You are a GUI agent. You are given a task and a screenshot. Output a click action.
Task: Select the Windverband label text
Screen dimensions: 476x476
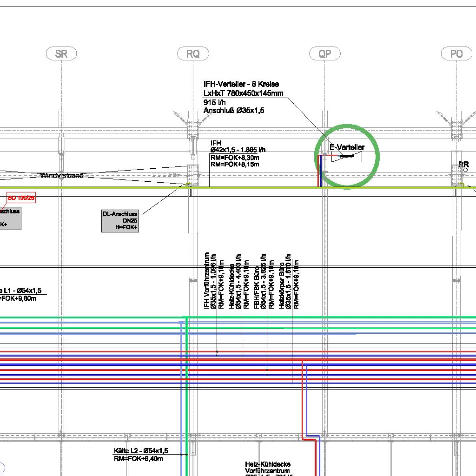coord(62,175)
